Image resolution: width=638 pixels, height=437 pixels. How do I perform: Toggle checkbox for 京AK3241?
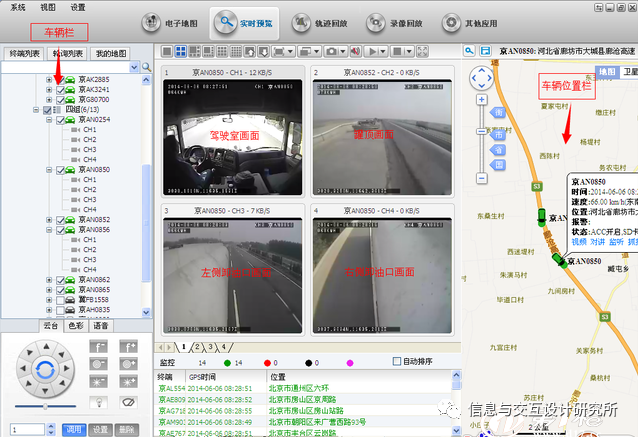click(60, 90)
